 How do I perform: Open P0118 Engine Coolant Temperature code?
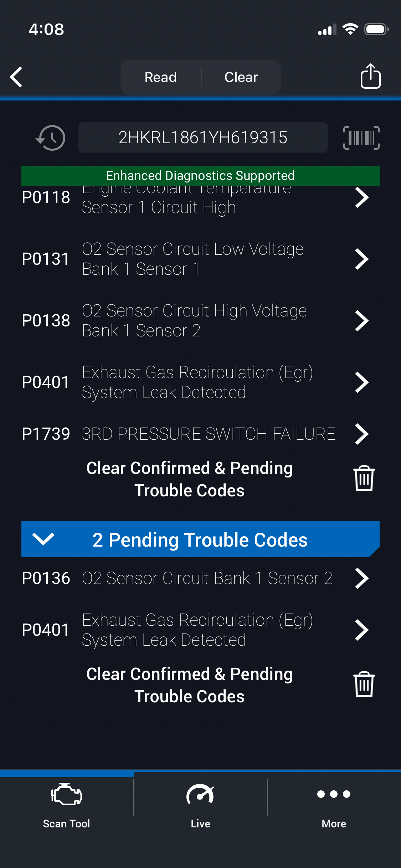tap(361, 198)
